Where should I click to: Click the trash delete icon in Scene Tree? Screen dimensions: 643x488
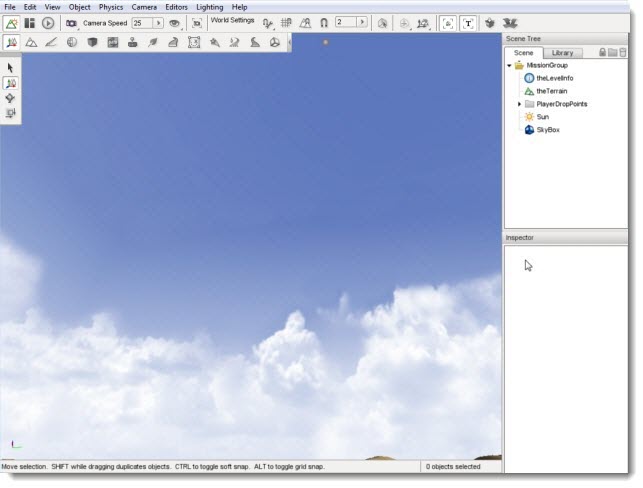623,52
